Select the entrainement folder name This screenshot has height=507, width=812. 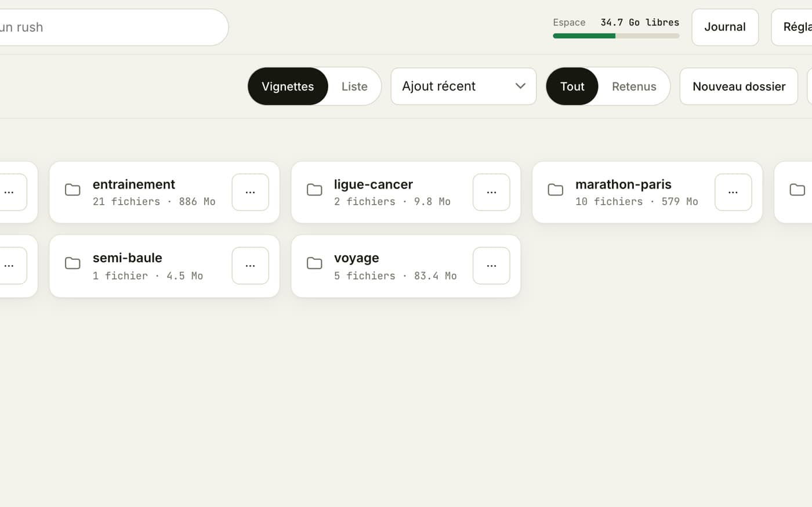pos(134,184)
